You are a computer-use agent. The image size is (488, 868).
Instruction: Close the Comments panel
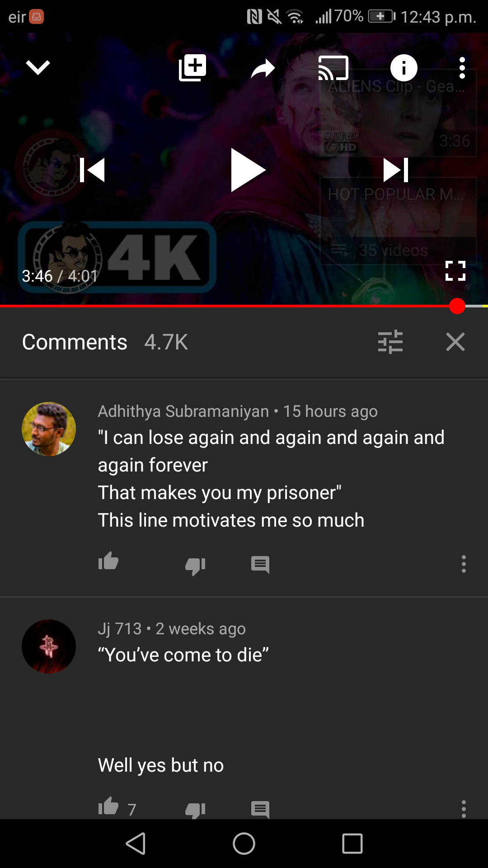pyautogui.click(x=455, y=342)
